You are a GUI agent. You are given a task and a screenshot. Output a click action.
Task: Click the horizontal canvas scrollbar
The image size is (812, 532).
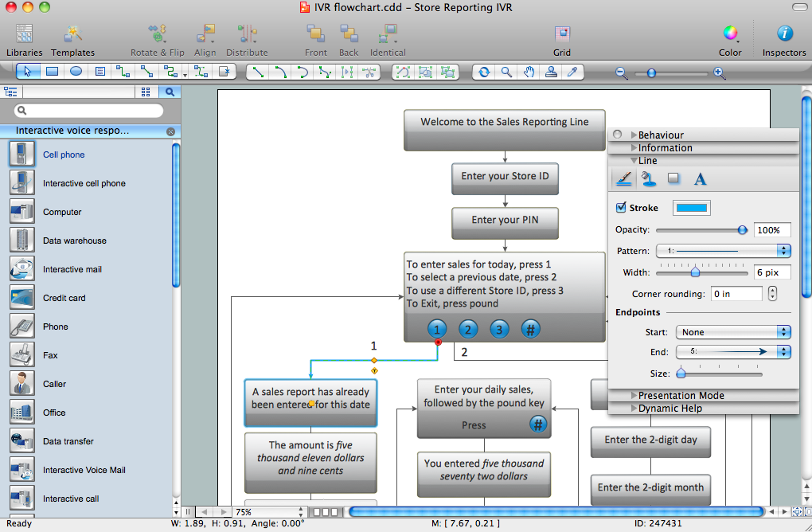tap(556, 512)
